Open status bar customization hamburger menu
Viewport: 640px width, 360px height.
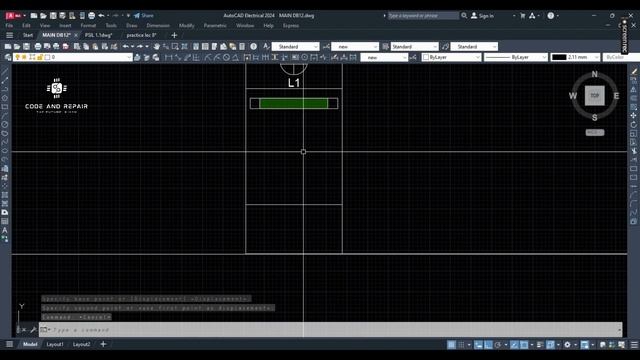tap(634, 345)
